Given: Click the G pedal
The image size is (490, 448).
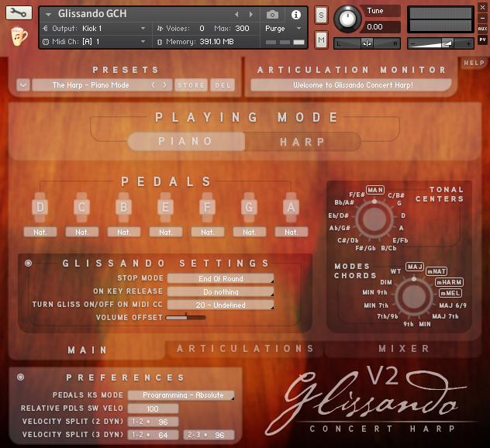Looking at the screenshot, I should 250,208.
